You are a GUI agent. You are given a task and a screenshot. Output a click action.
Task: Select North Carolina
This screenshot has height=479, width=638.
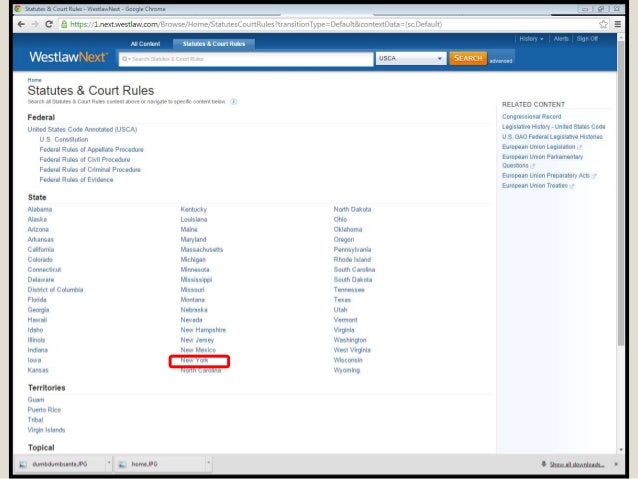click(201, 370)
